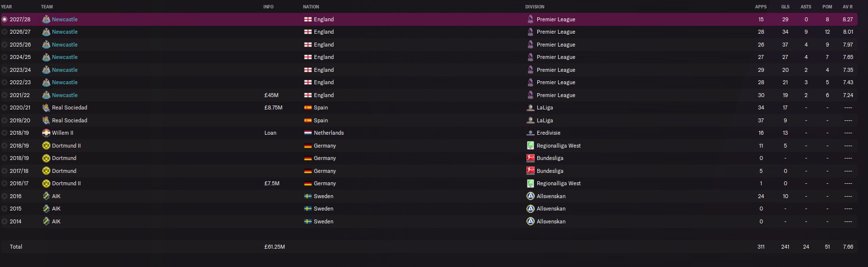Click the AIK club badge in 2016 row

pyautogui.click(x=46, y=196)
